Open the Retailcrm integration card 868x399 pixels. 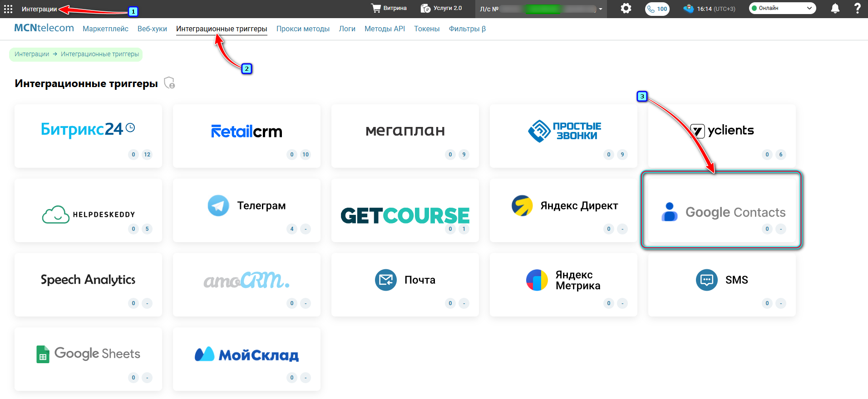247,136
